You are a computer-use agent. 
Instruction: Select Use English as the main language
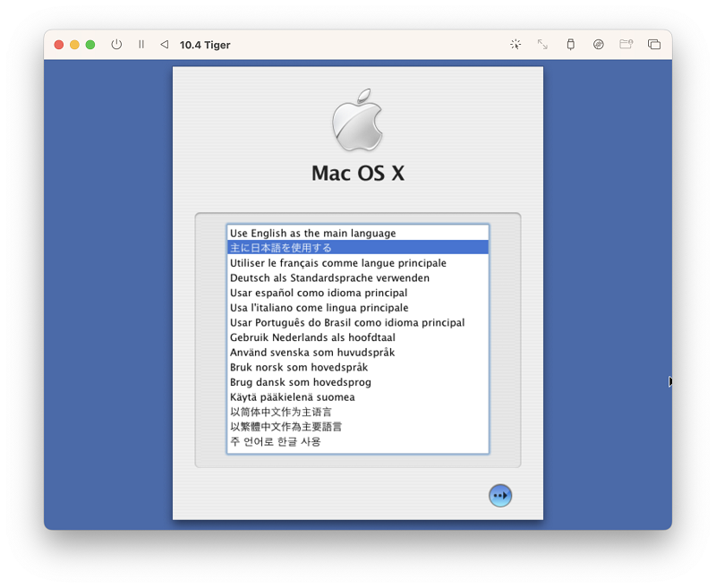(357, 233)
